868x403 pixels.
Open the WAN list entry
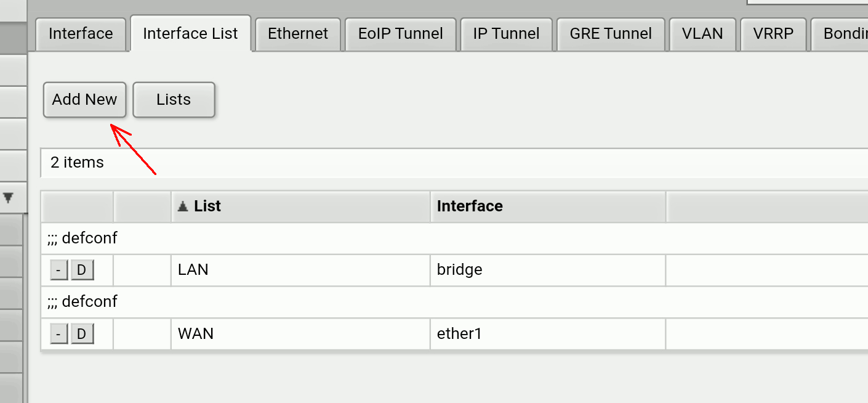click(196, 334)
